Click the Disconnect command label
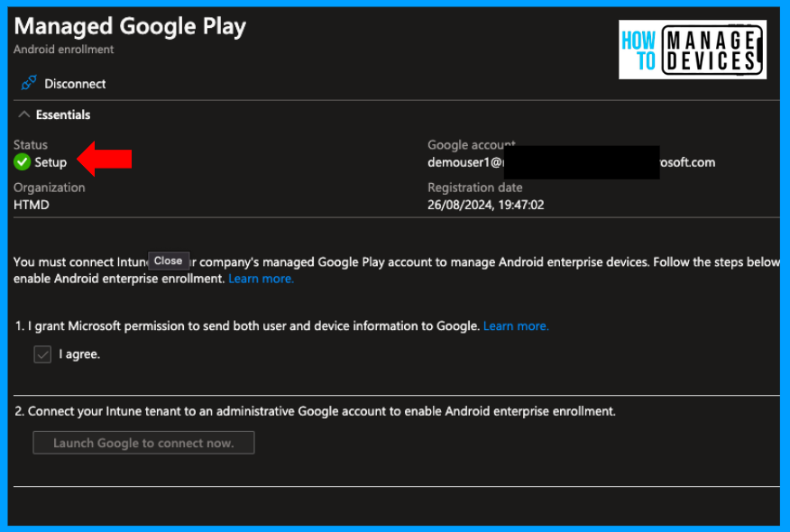This screenshot has height=532, width=790. coord(75,84)
